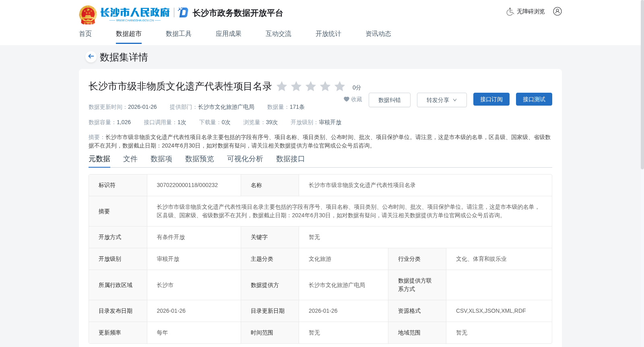This screenshot has width=644, height=347.
Task: Click the 数据量:171条 text
Action: pos(286,107)
